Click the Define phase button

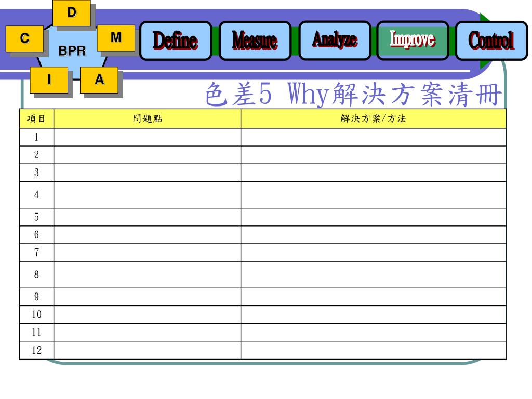[176, 41]
